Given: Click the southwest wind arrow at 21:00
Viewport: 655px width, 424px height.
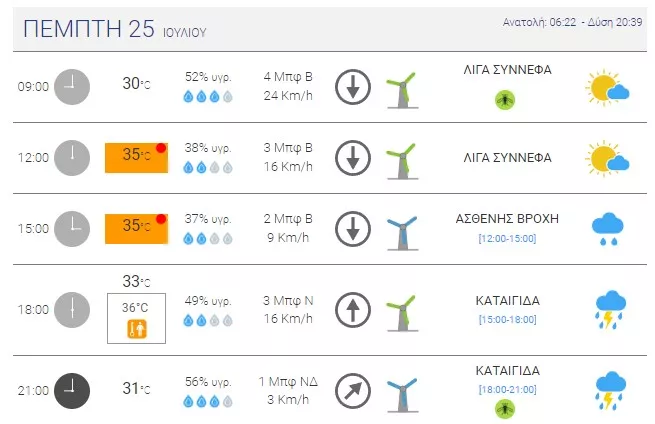Looking at the screenshot, I should click(353, 391).
